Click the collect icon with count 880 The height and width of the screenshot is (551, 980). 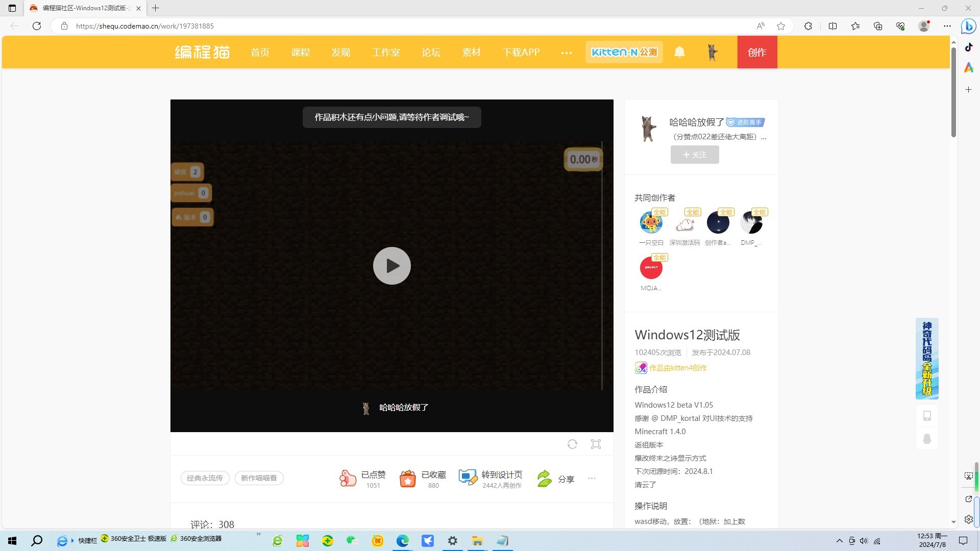(x=407, y=478)
